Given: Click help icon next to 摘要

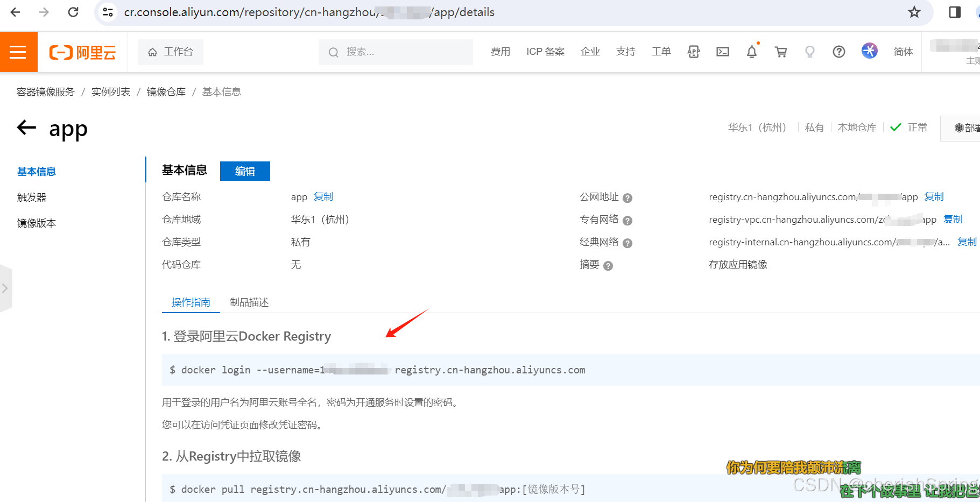Looking at the screenshot, I should [608, 266].
